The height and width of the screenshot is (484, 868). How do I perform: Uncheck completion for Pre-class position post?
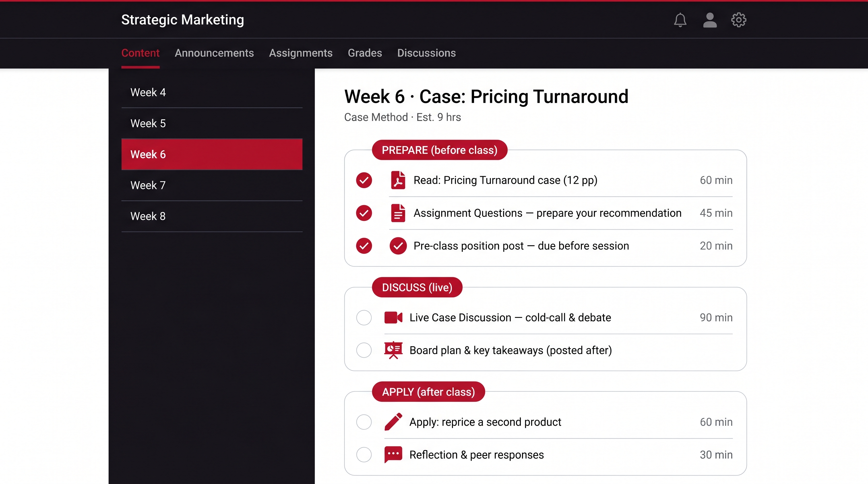click(x=364, y=246)
